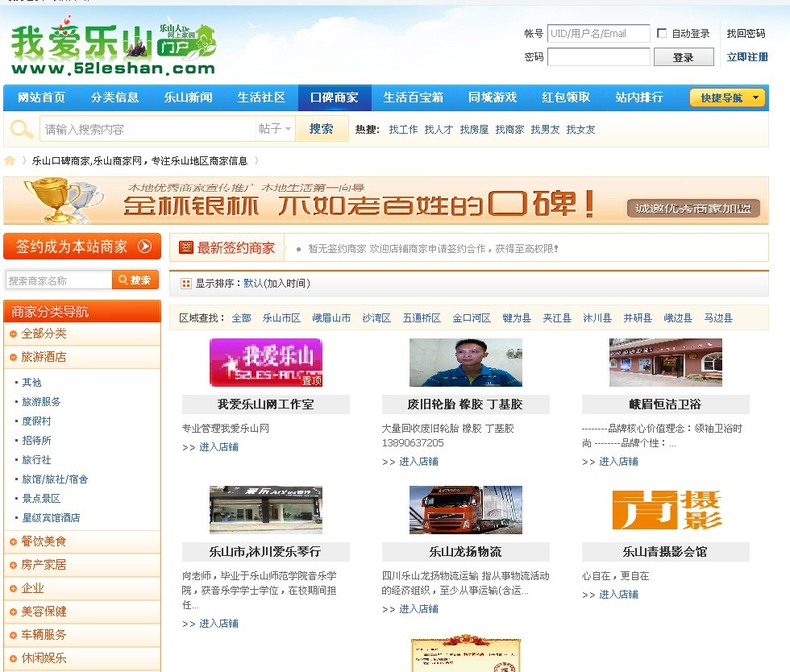The width and height of the screenshot is (790, 672).
Task: Focus the 请输入搜索内容 search field
Action: point(148,129)
